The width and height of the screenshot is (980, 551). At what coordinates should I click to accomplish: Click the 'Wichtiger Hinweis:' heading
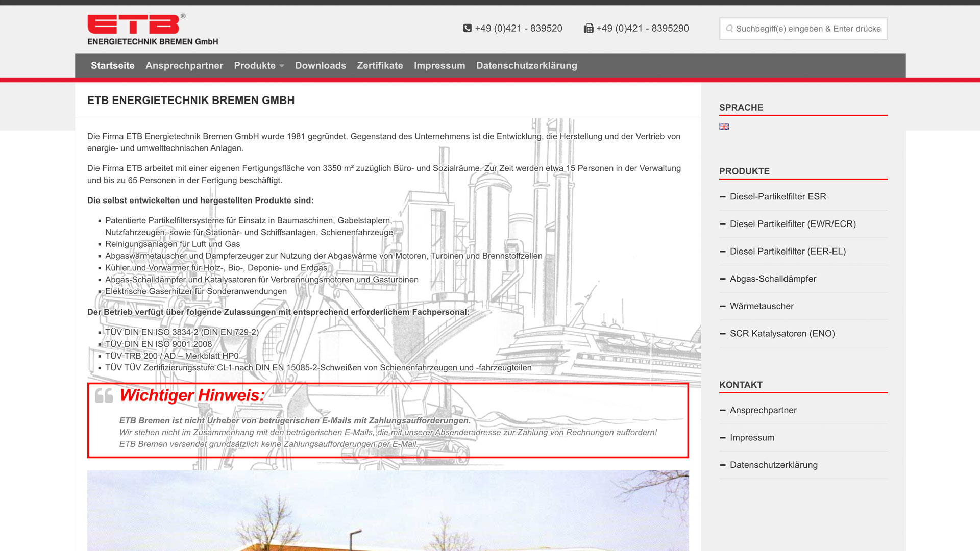click(192, 395)
